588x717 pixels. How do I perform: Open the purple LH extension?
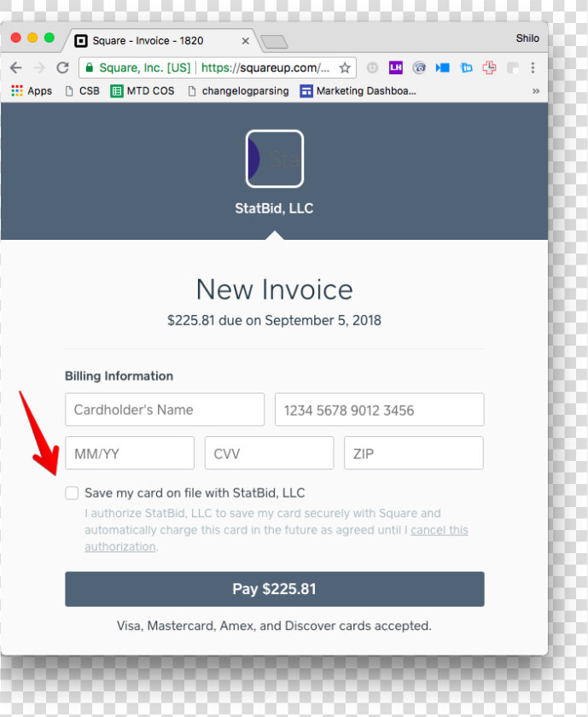[x=395, y=67]
